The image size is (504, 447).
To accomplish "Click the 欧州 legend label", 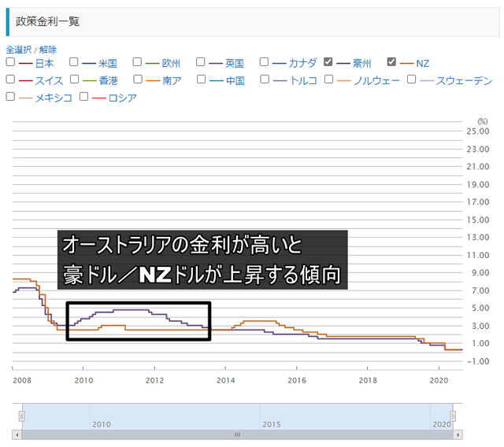I will tap(171, 63).
